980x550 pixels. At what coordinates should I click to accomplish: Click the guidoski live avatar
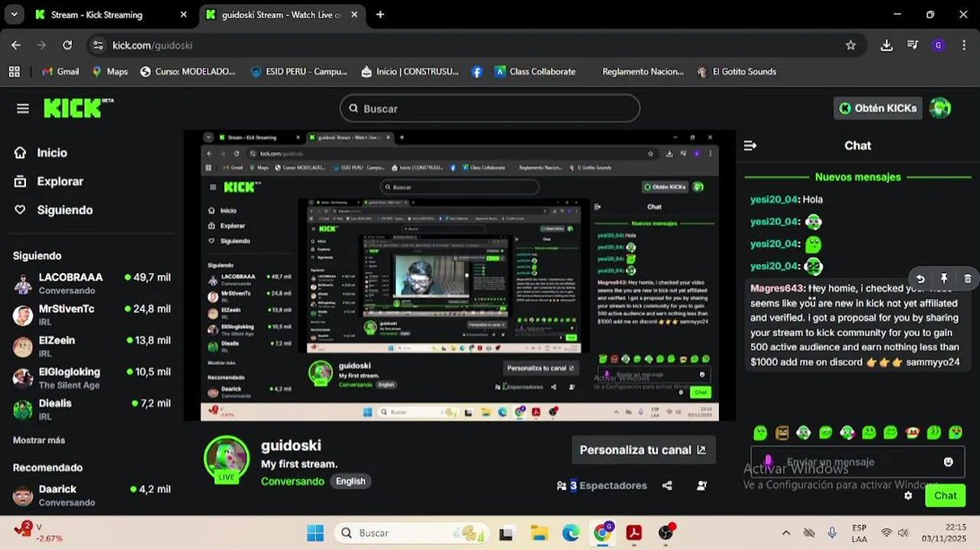point(227,459)
